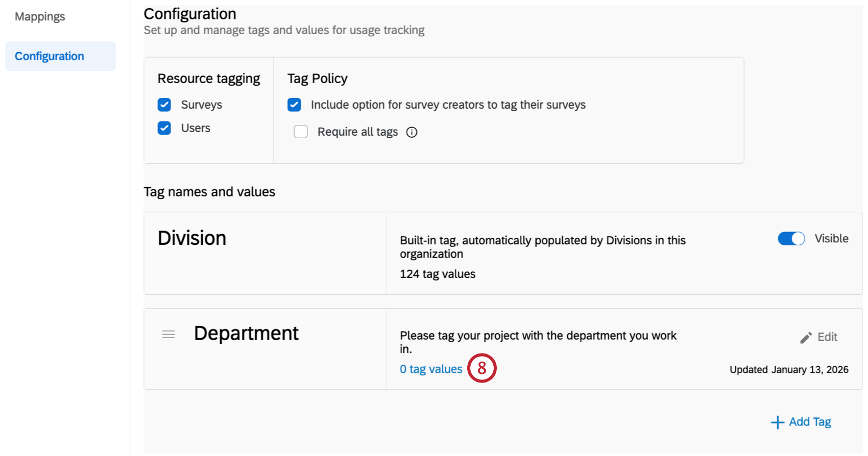868x456 pixels.
Task: Open the Mappings section
Action: pyautogui.click(x=40, y=17)
